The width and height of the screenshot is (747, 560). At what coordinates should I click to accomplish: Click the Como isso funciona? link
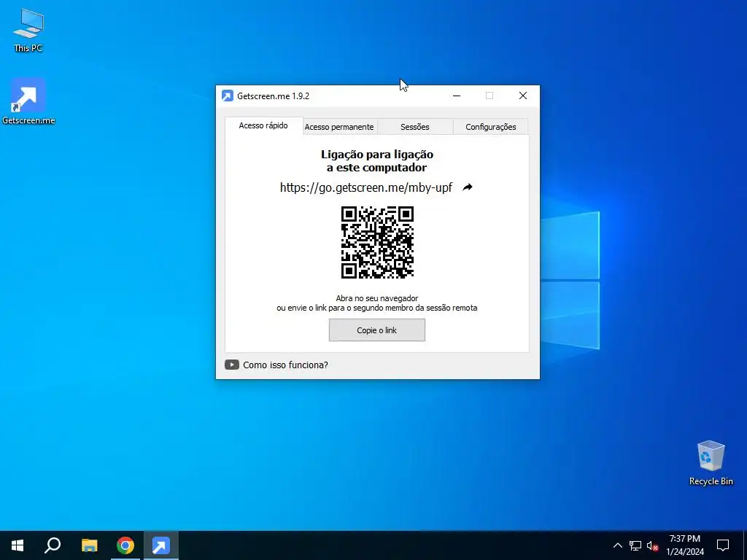click(285, 365)
